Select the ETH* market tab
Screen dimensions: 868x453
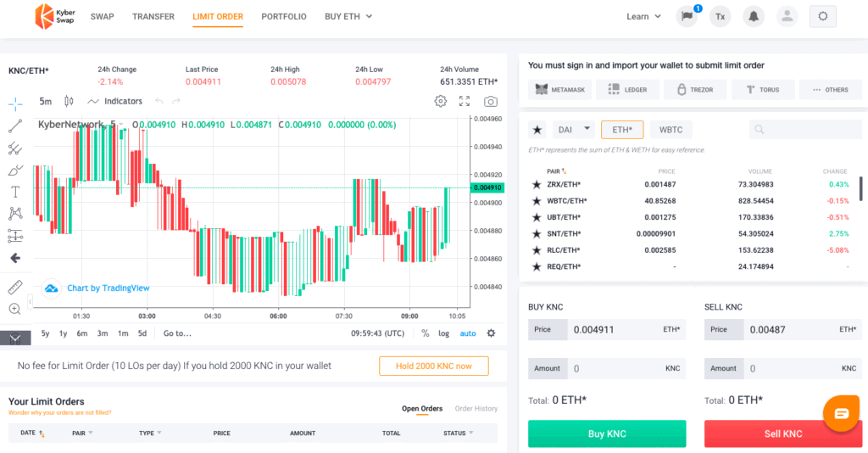(622, 130)
